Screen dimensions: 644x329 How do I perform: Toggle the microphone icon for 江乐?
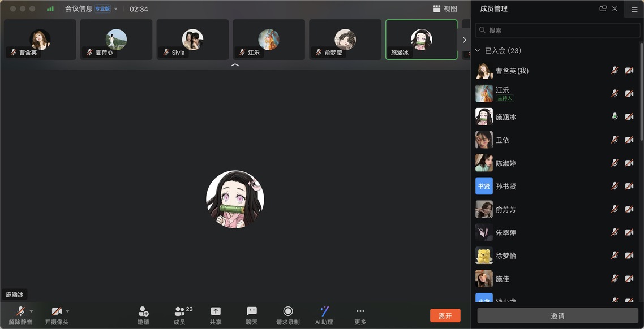(x=615, y=93)
